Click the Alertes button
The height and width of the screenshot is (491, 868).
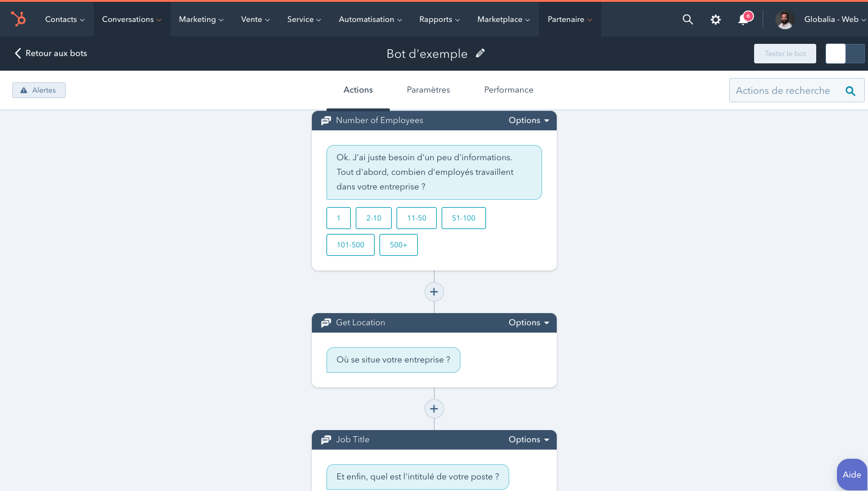pos(39,90)
